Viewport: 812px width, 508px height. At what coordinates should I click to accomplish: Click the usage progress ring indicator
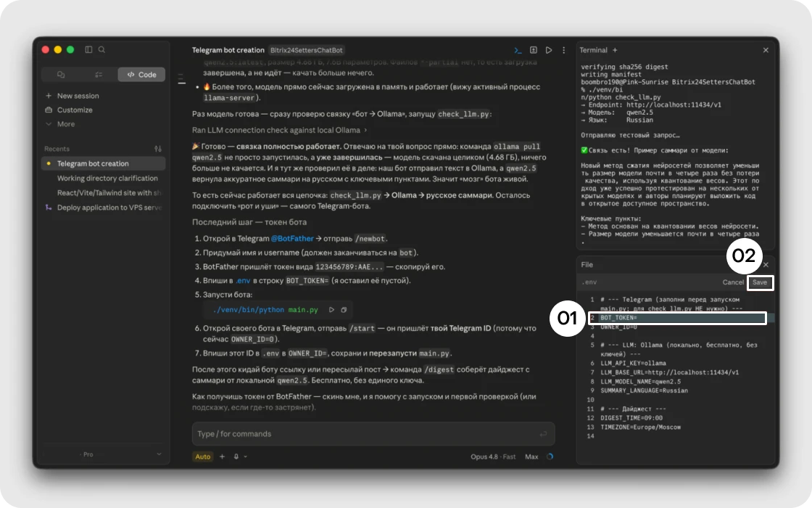click(x=550, y=456)
